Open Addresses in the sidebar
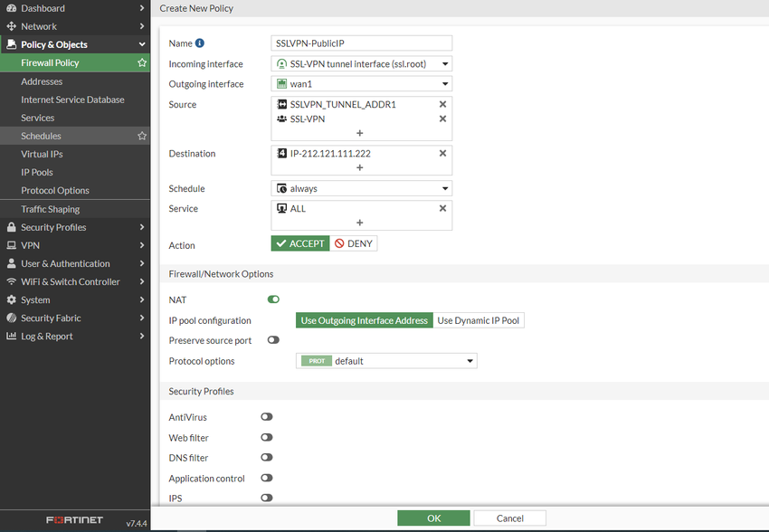Image resolution: width=769 pixels, height=532 pixels. coord(42,81)
